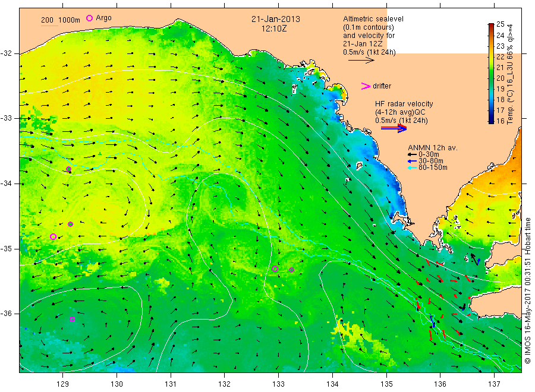Click the magenta drifter chevron symbol
Viewport: 535px width, 392px height.
click(x=366, y=86)
